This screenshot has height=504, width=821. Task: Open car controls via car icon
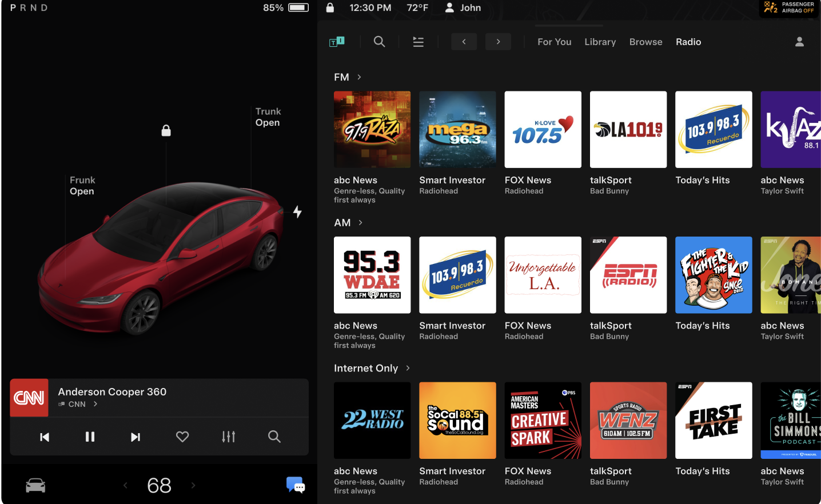pos(35,486)
